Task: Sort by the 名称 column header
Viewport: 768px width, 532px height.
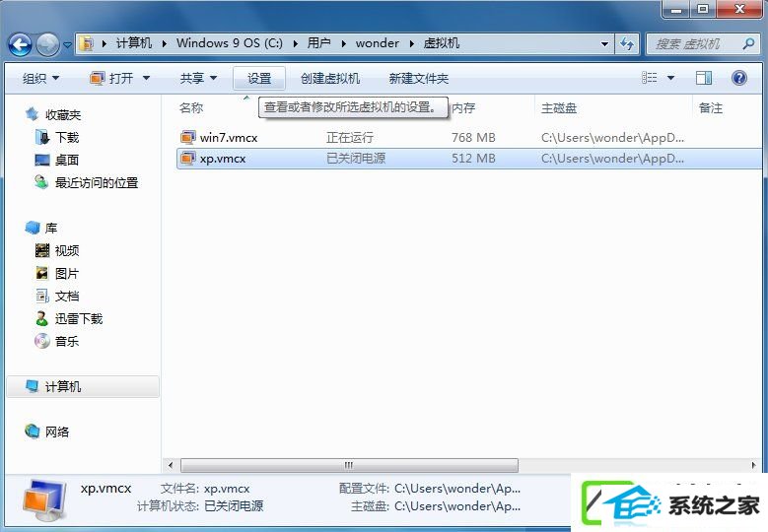Action: coord(191,107)
